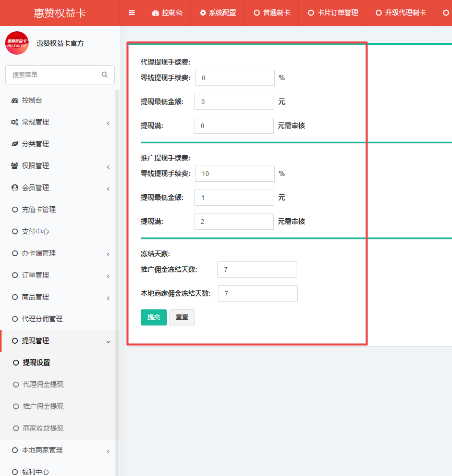
Task: Click the 搜索菜单 search field
Action: 60,74
